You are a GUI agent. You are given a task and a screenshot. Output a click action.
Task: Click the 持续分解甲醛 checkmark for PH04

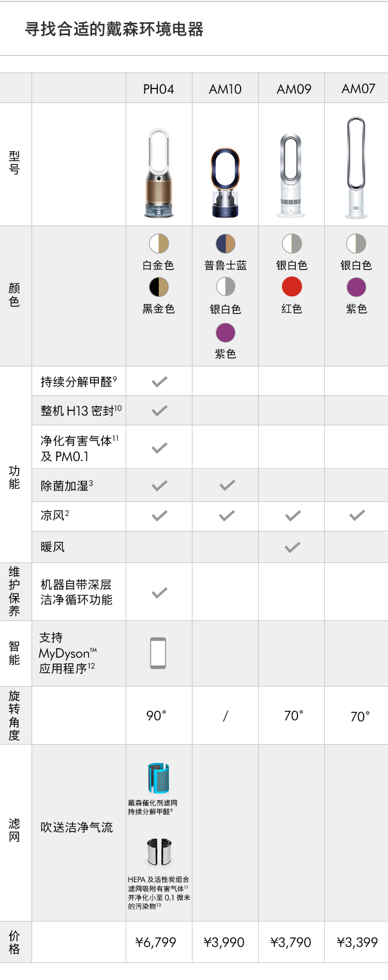159,381
